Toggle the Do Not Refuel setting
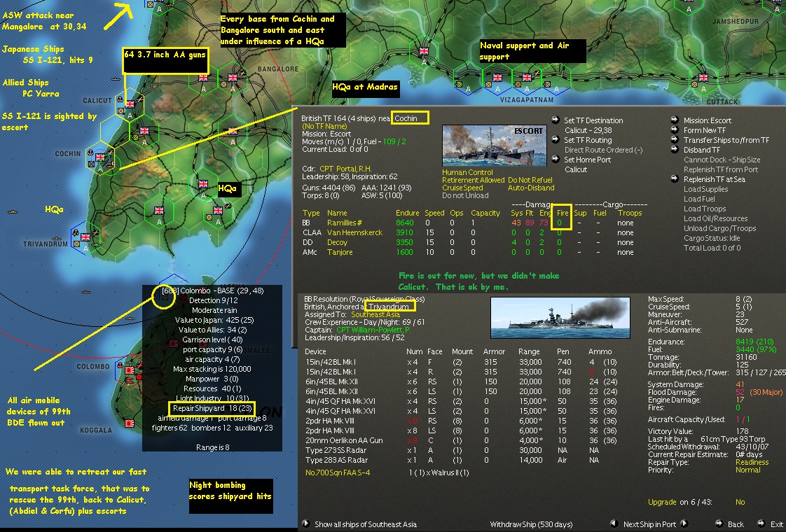Image resolution: width=786 pixels, height=532 pixels. click(530, 180)
